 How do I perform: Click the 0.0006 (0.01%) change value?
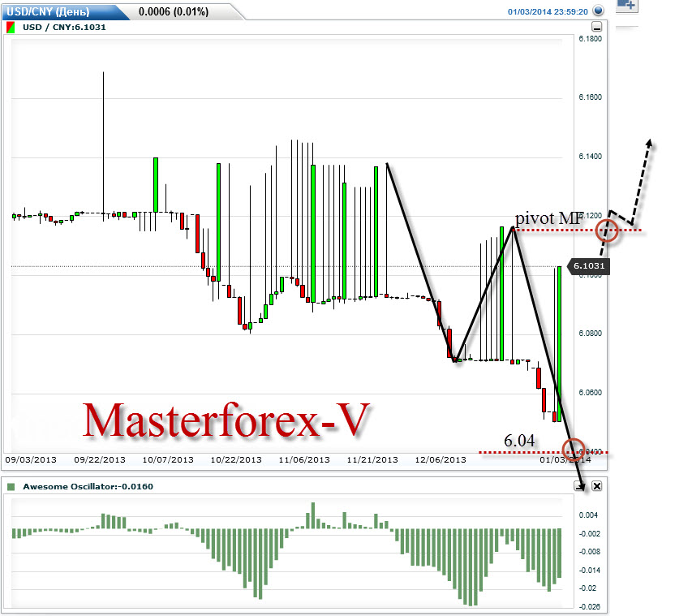click(174, 11)
